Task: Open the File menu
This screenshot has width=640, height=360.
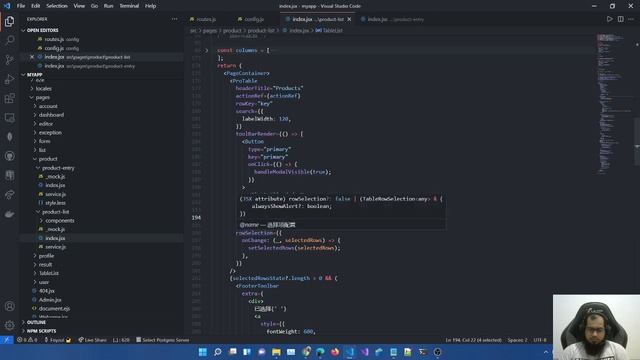Action: [x=21, y=6]
